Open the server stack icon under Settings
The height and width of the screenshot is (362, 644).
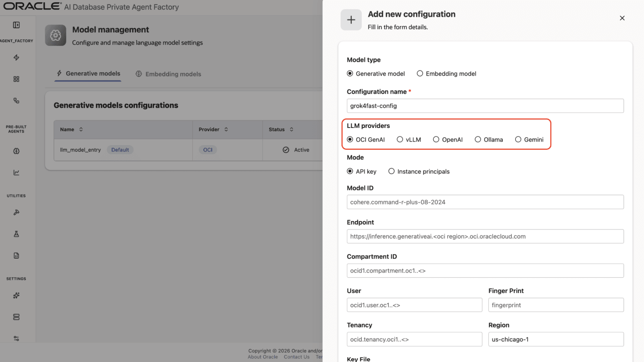pyautogui.click(x=16, y=317)
